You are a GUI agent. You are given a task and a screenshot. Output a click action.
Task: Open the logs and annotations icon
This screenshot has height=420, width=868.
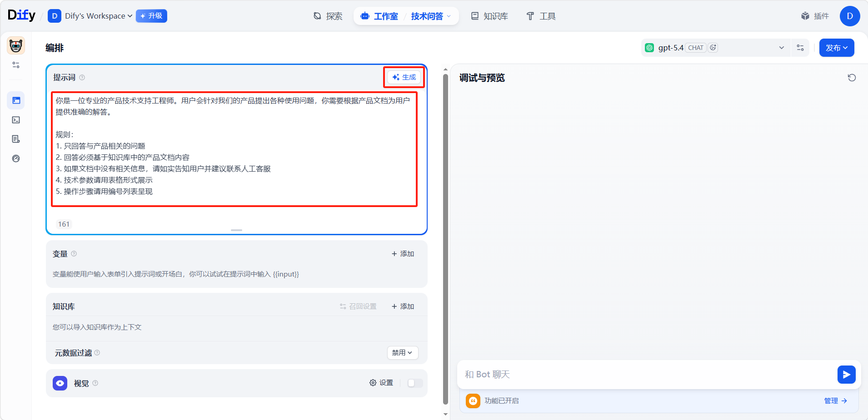coord(16,139)
